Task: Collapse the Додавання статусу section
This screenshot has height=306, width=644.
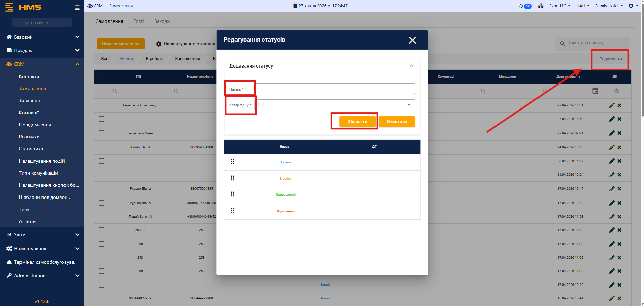Action: (x=411, y=66)
